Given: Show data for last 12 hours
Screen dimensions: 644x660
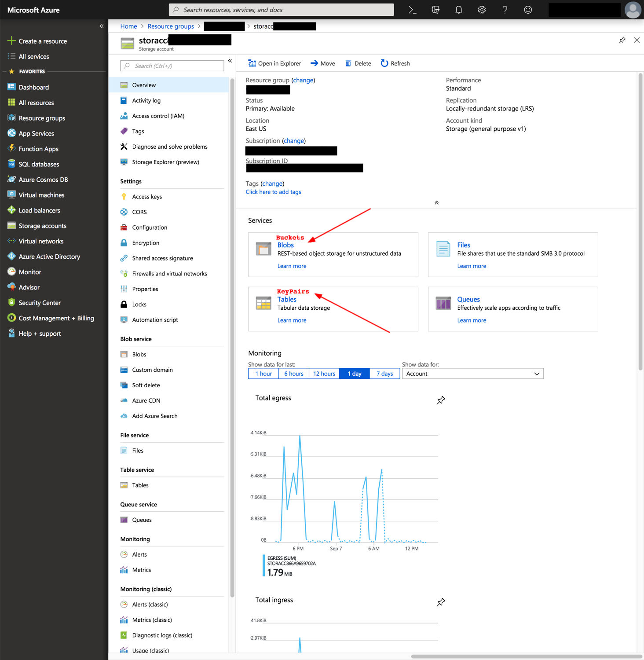Looking at the screenshot, I should (x=324, y=374).
